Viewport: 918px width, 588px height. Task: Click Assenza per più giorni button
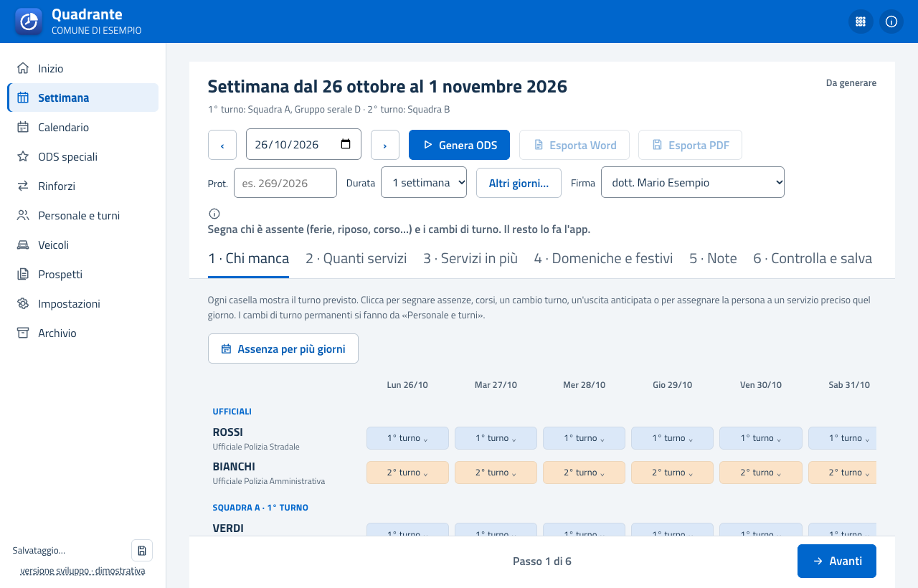[x=283, y=348]
